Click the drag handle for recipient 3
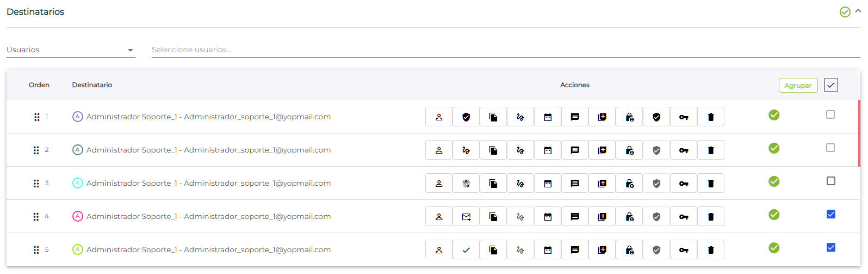Screen dimensions: 868x274 36,184
